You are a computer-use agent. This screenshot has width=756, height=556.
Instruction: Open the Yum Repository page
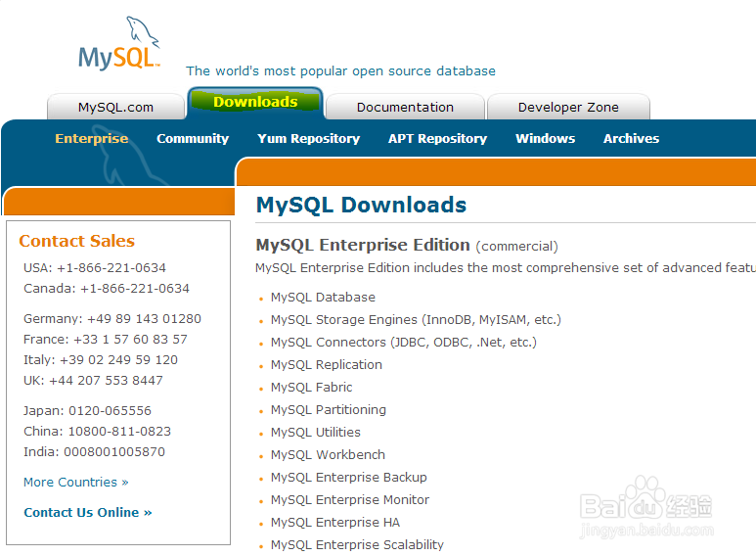point(309,139)
